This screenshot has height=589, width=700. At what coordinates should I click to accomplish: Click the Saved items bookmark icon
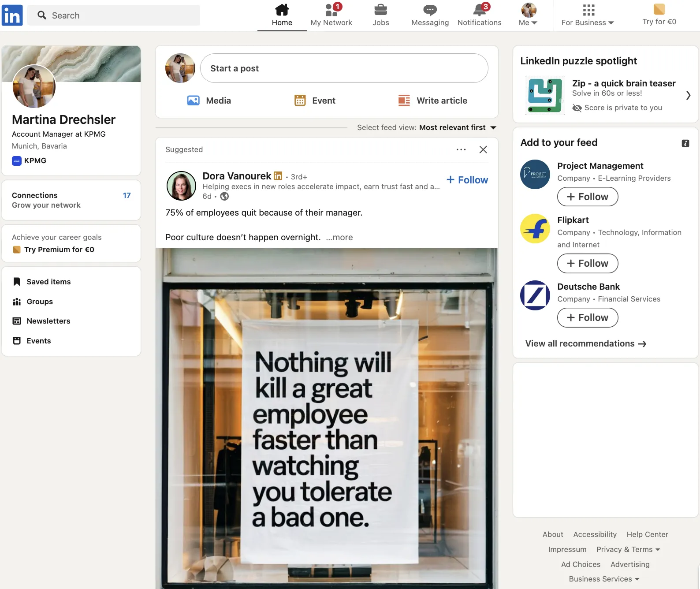pos(17,282)
